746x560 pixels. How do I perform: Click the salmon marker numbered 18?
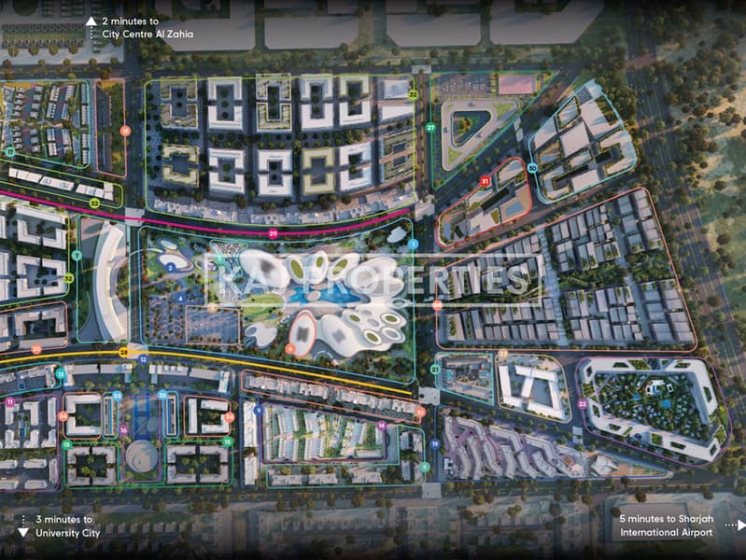point(125,131)
